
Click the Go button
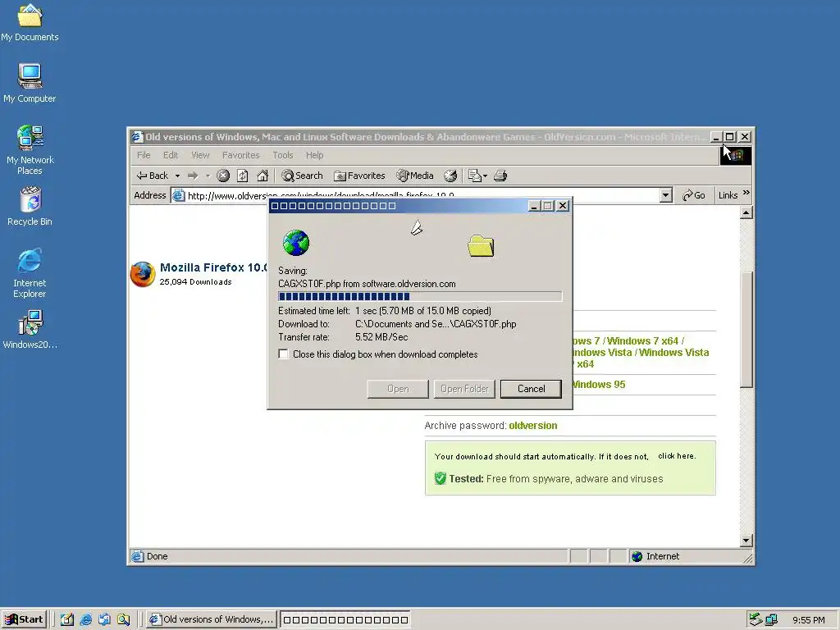pos(694,195)
